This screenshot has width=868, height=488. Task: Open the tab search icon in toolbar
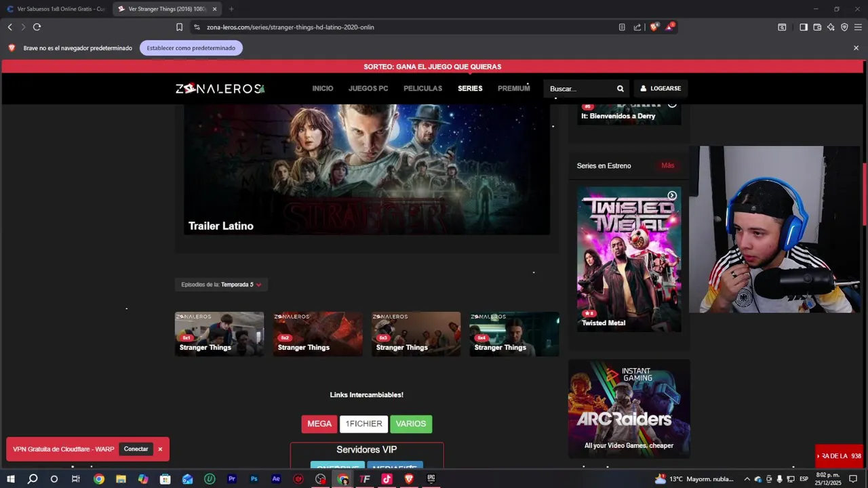pyautogui.click(x=782, y=27)
